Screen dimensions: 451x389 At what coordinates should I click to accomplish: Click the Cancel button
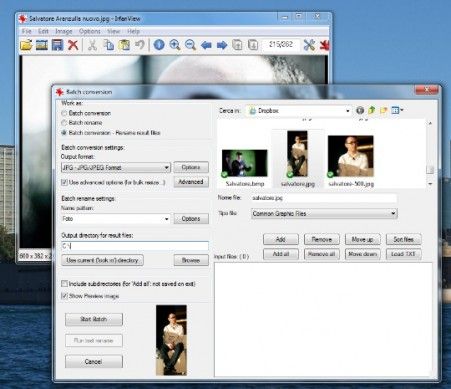tap(94, 362)
